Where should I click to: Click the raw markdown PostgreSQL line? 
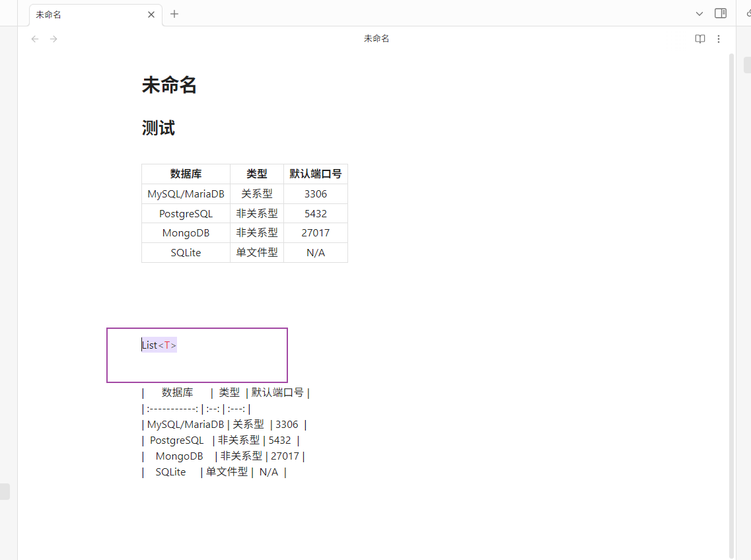click(x=221, y=440)
